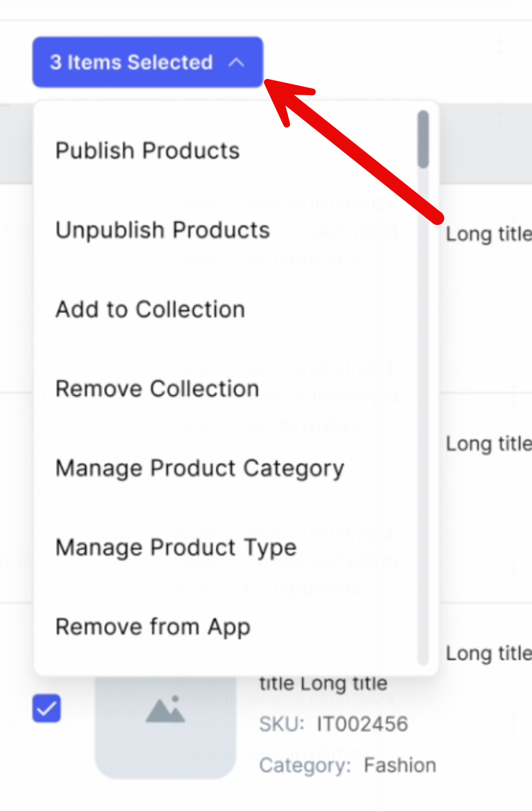The width and height of the screenshot is (532, 811).
Task: Collapse the bulk actions chevron arrow
Action: (236, 62)
